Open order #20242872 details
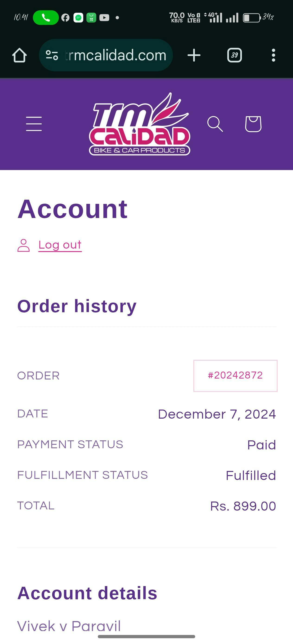This screenshot has height=644, width=293. [x=235, y=376]
